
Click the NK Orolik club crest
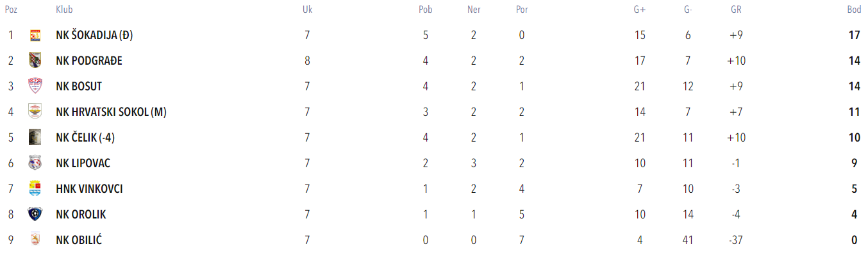point(35,215)
